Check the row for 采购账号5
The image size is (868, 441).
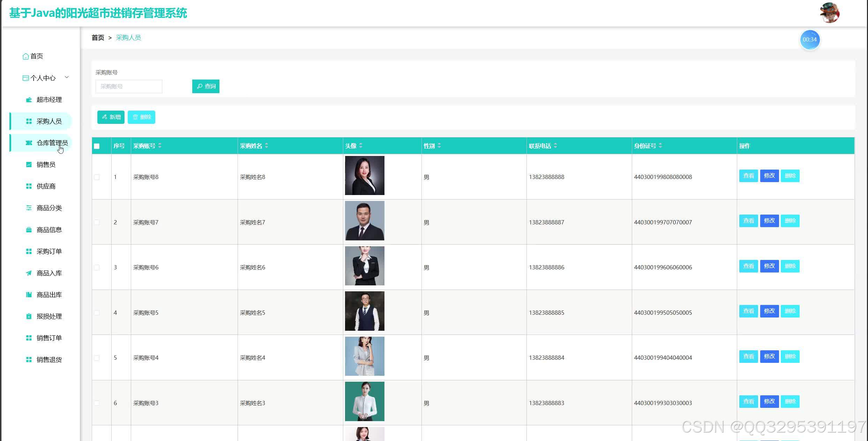[x=97, y=313]
